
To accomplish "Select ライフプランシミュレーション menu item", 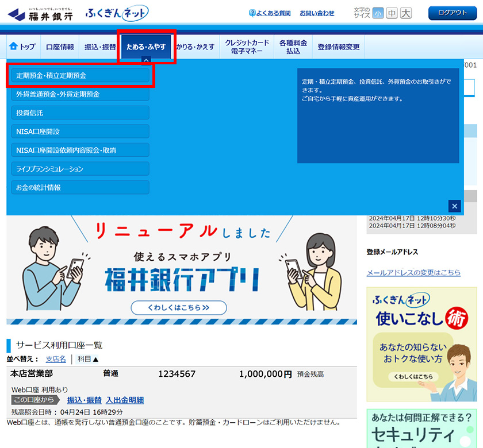I will pyautogui.click(x=80, y=169).
